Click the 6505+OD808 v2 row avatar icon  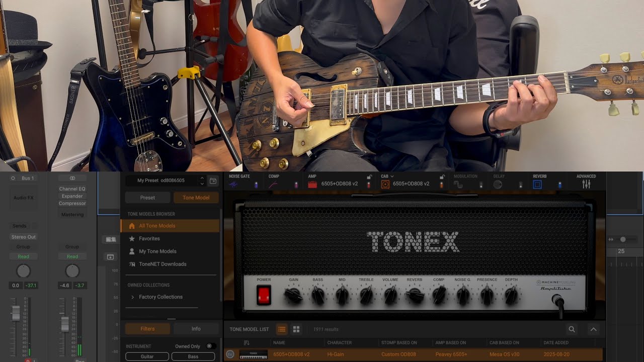[230, 354]
